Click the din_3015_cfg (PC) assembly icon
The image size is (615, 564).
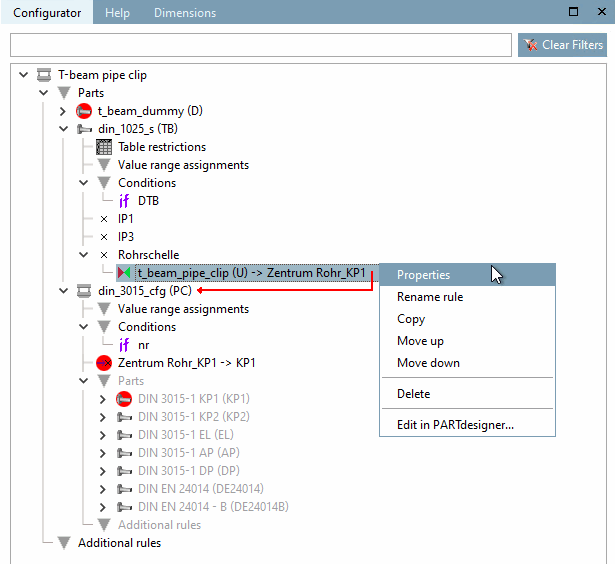coord(84,291)
